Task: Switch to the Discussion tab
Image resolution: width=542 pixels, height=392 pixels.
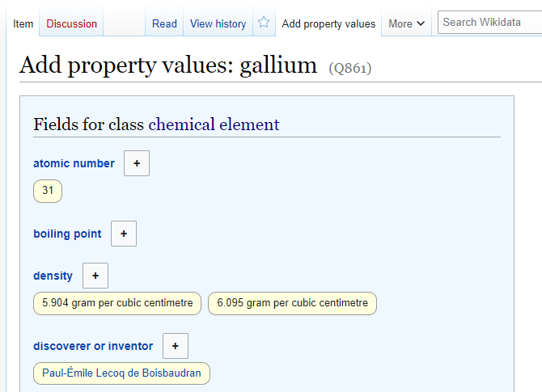Action: coord(71,23)
